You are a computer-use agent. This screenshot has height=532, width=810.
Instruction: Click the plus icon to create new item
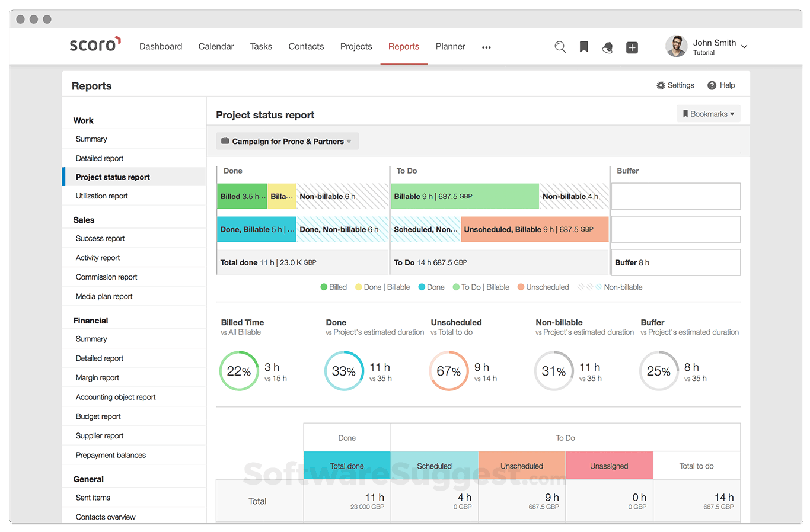(x=632, y=47)
